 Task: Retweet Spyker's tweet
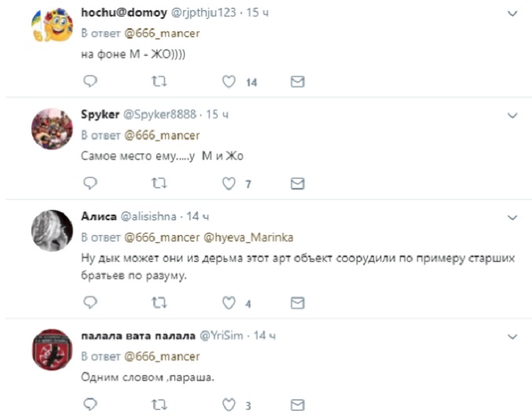click(159, 184)
